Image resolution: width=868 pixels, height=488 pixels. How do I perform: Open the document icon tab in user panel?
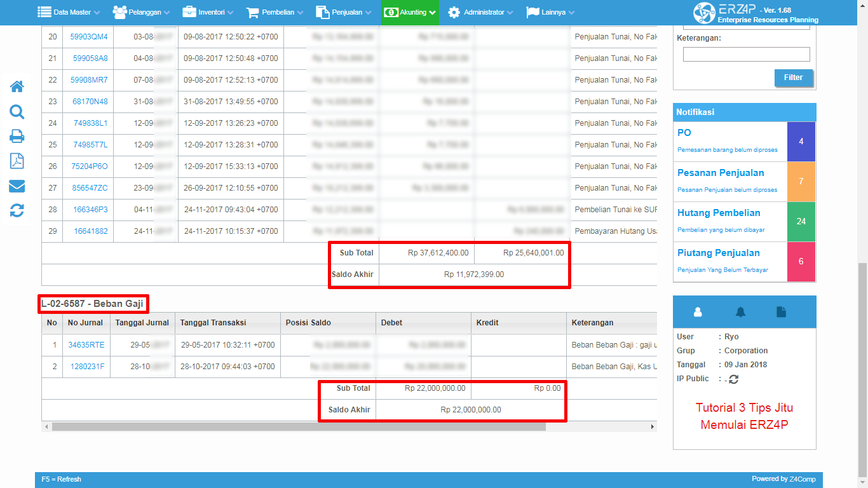click(x=781, y=312)
